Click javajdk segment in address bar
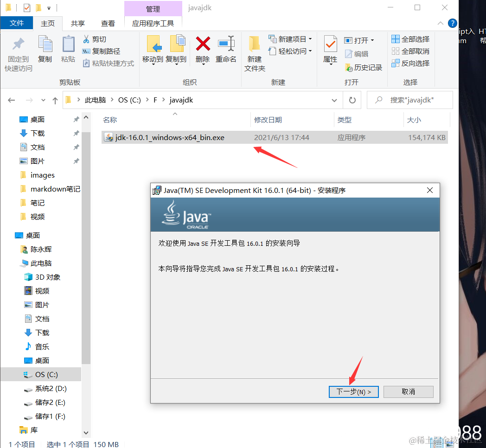 pos(181,100)
